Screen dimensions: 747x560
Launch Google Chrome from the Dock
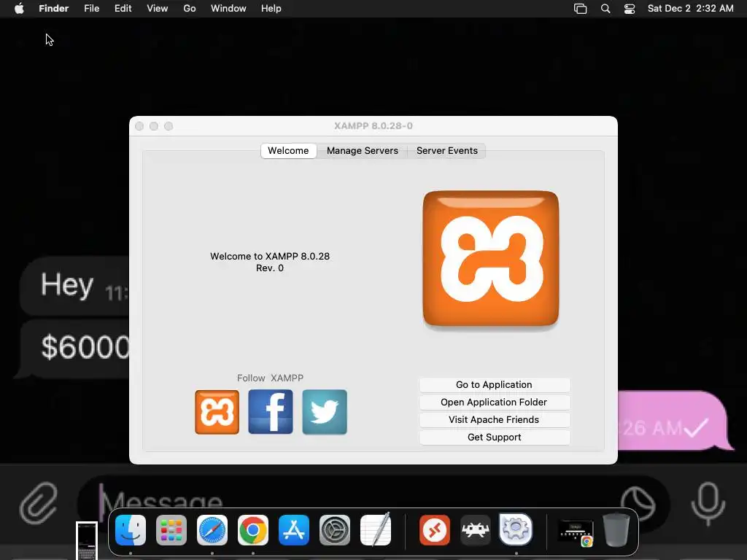253,530
